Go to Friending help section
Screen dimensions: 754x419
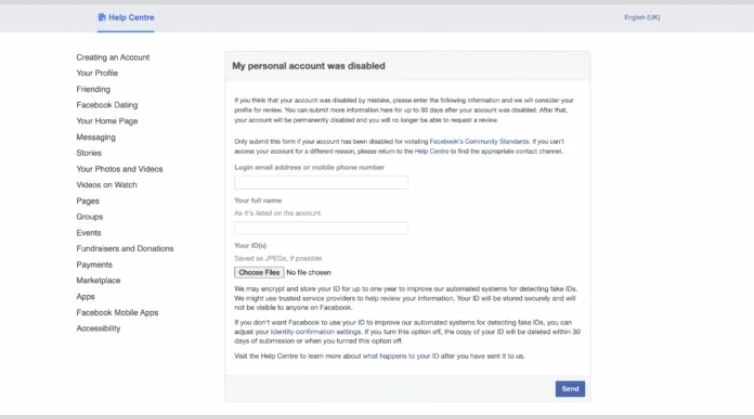coord(93,89)
